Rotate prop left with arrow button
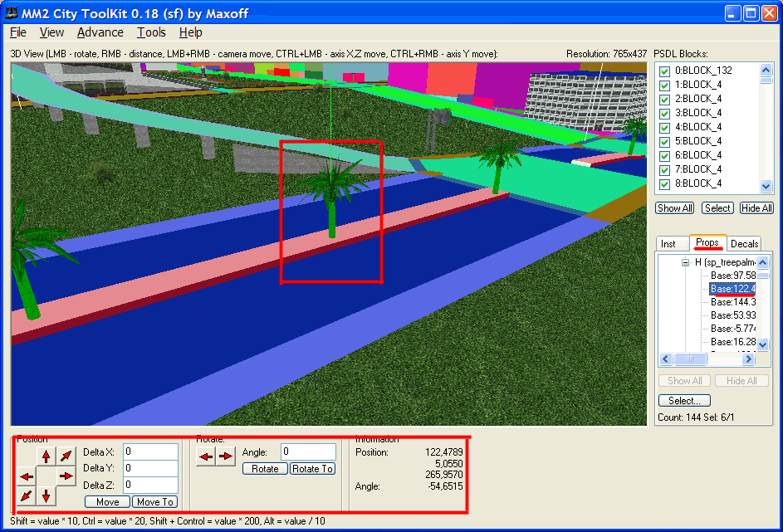This screenshot has height=532, width=783. coord(206,457)
